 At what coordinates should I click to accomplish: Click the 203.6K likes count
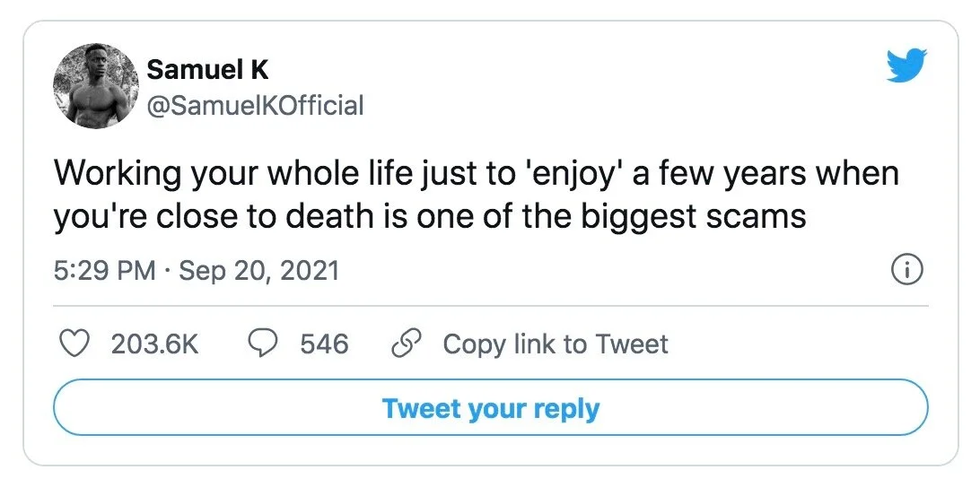tap(154, 344)
